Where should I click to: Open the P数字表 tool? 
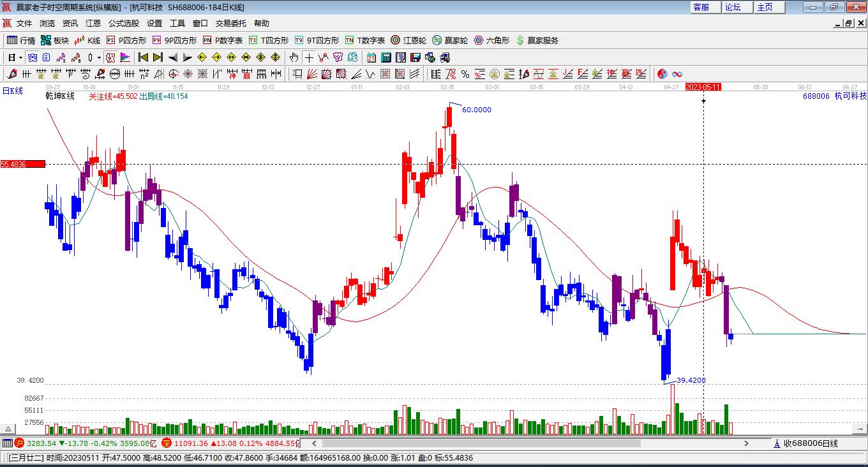[x=223, y=40]
